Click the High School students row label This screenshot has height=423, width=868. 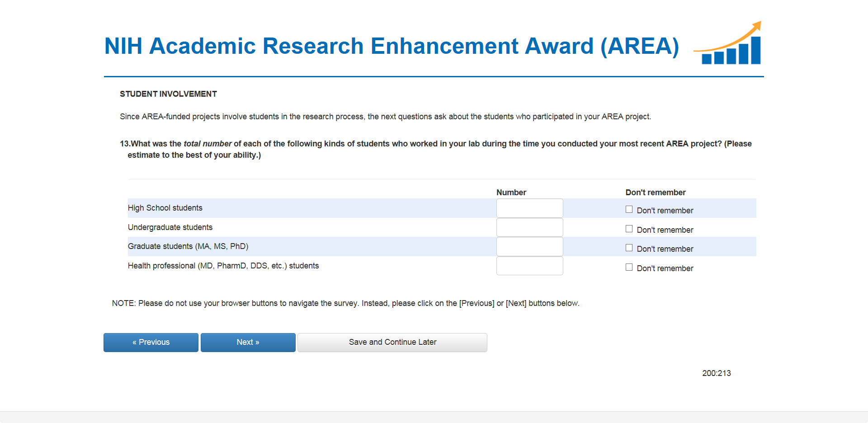(165, 208)
